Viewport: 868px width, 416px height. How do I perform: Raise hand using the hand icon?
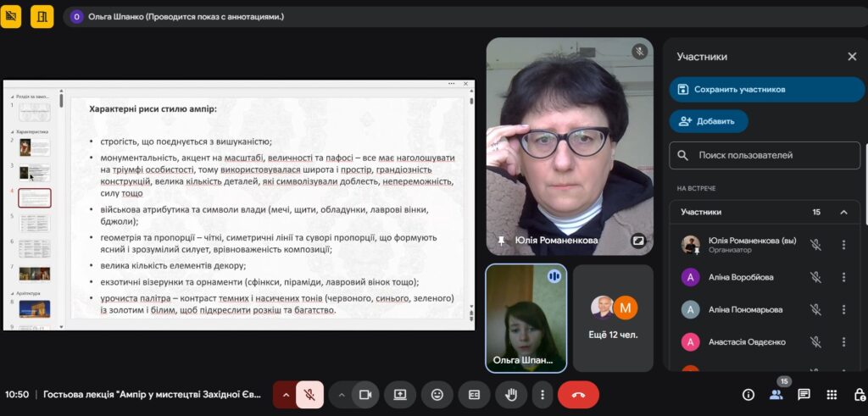coord(512,395)
